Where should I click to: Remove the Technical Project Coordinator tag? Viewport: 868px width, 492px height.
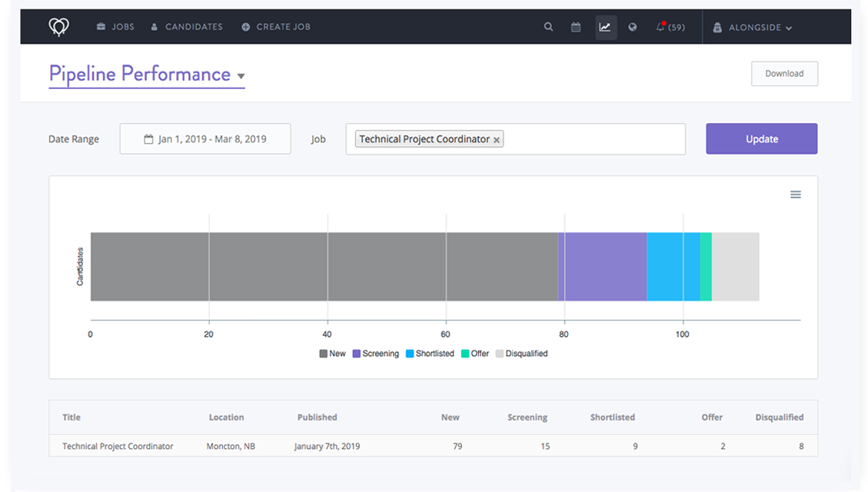(497, 140)
